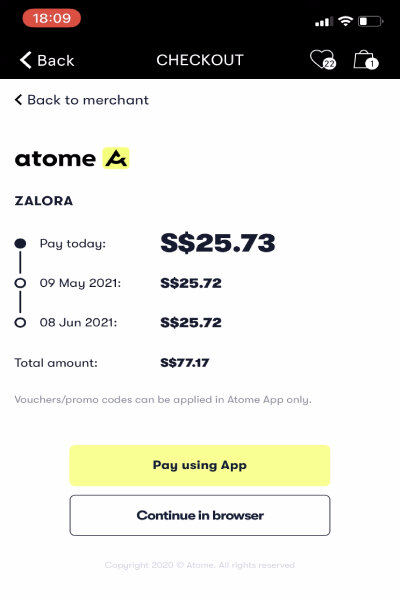Tap the battery status icon
This screenshot has height=600, width=400.
[370, 21]
